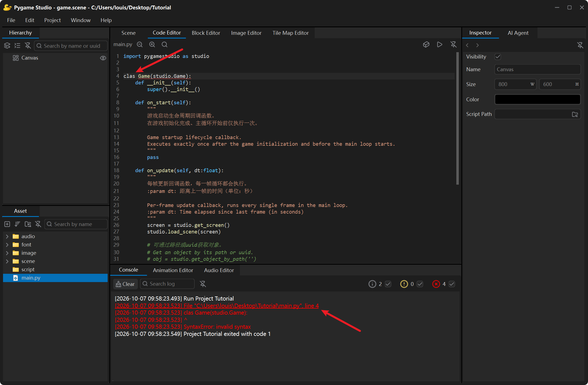The height and width of the screenshot is (385, 588).
Task: Expand the scene folder
Action: coord(7,261)
